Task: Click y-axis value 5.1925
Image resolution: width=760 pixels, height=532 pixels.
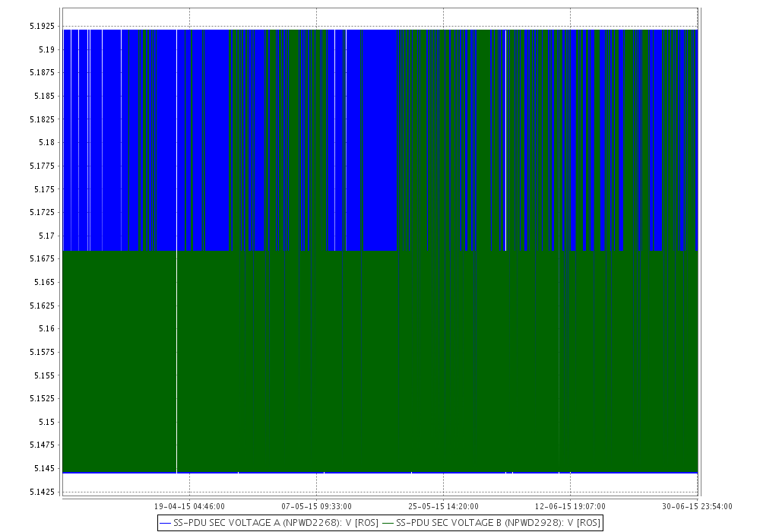Action: [x=42, y=26]
